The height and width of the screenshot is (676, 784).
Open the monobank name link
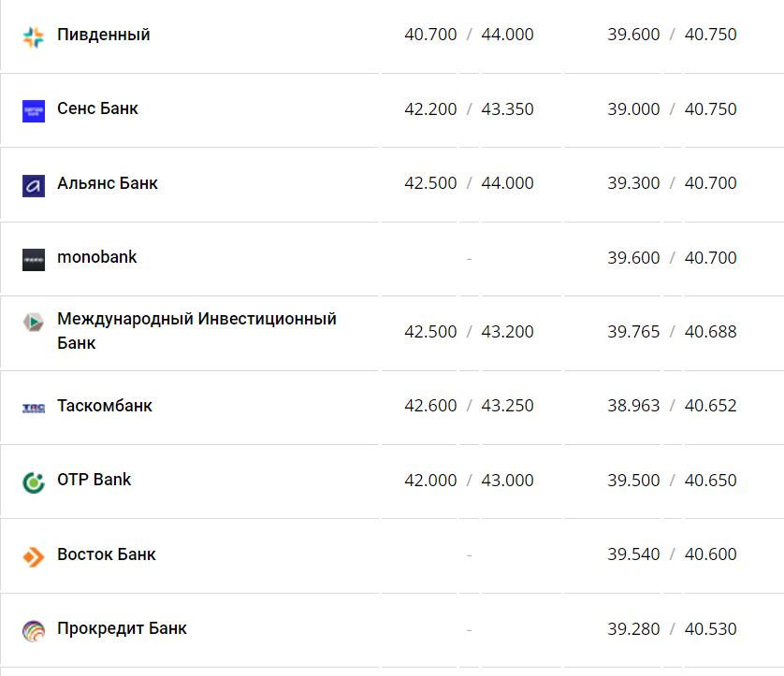[x=97, y=257]
